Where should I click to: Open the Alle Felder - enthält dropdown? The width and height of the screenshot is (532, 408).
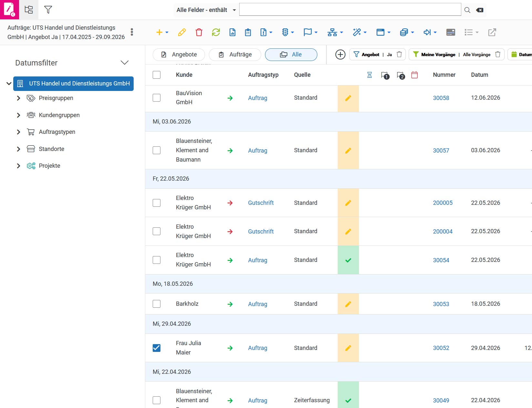(x=206, y=10)
